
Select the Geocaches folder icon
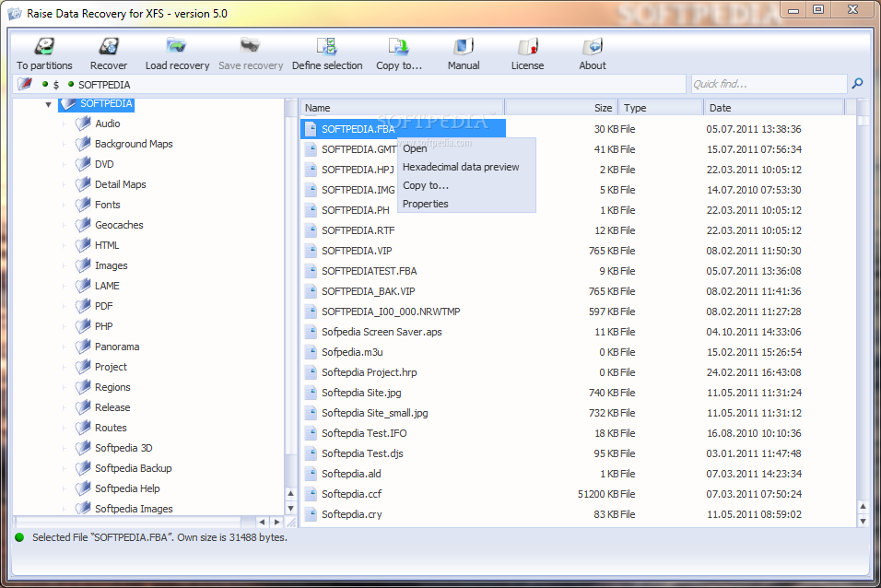pyautogui.click(x=83, y=224)
